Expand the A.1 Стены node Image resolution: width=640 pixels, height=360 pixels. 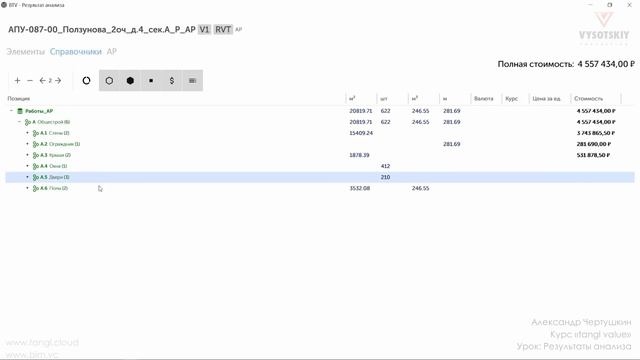27,133
